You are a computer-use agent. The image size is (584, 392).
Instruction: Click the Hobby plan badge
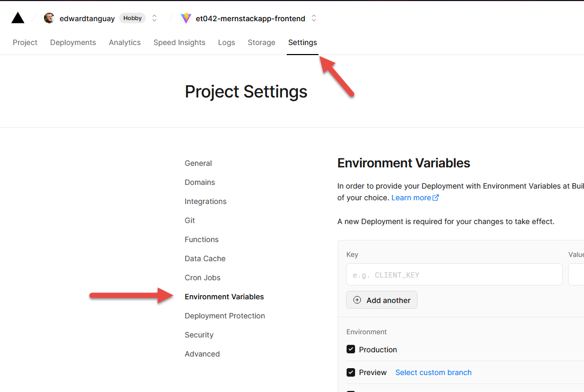tap(132, 18)
